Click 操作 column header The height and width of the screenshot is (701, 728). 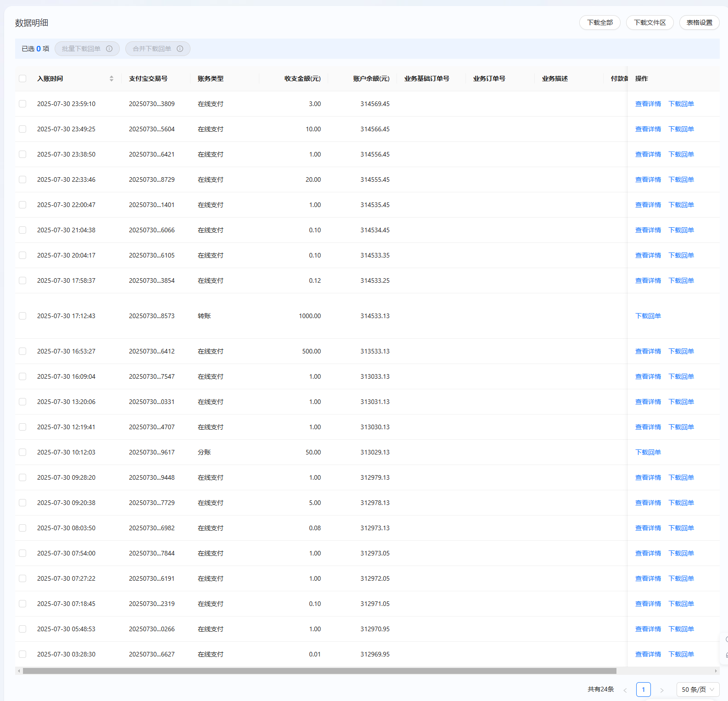pos(642,79)
